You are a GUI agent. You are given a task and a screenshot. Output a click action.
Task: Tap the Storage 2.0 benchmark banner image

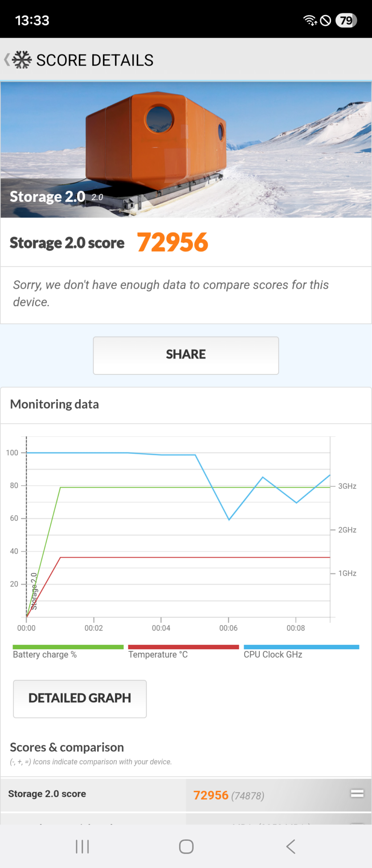pos(186,150)
